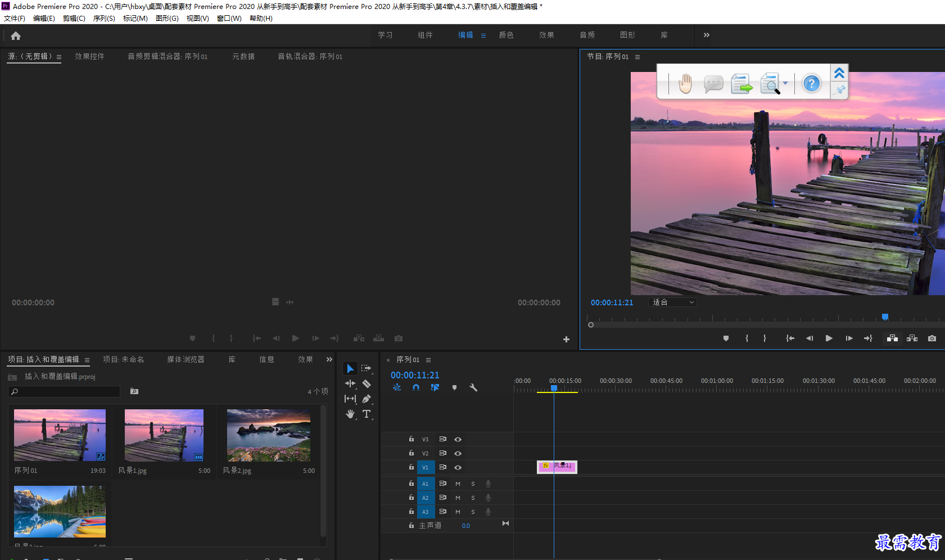Viewport: 945px width, 560px height.
Task: Select the Ripple Edit tool
Action: (350, 383)
